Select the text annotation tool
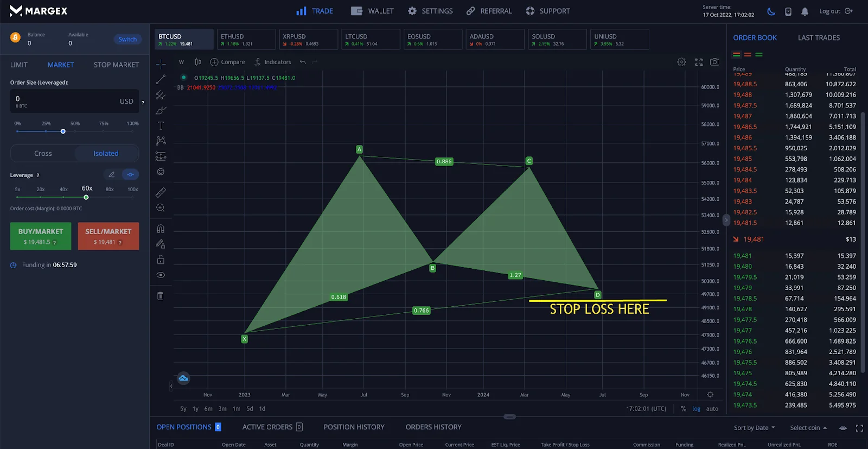This screenshot has width=868, height=449. click(161, 125)
